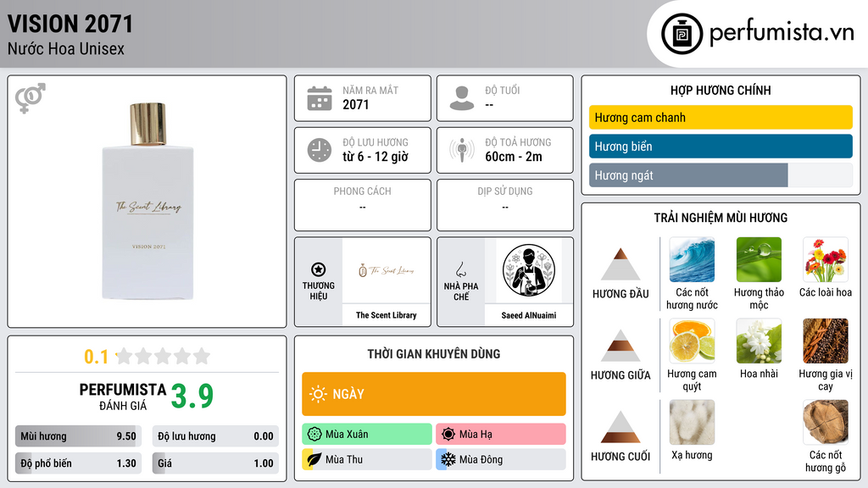This screenshot has width=868, height=488.
Task: Click the calendar icon beside Năm ra mắt
Action: point(320,98)
